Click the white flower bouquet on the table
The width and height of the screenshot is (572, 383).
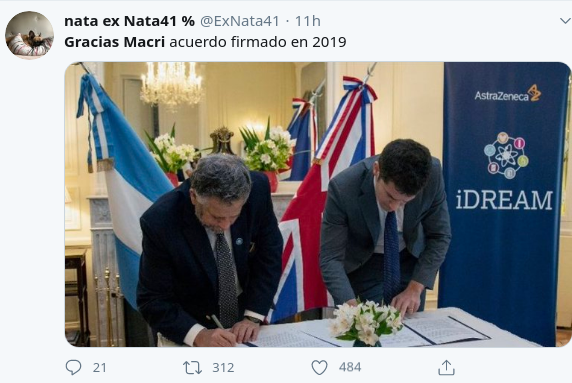coord(366,323)
